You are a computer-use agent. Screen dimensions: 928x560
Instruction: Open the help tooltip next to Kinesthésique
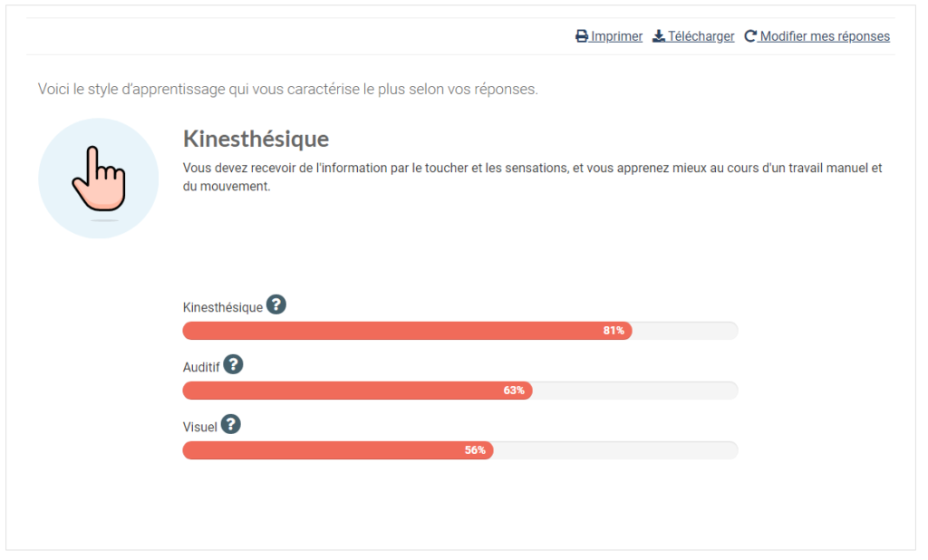point(276,304)
